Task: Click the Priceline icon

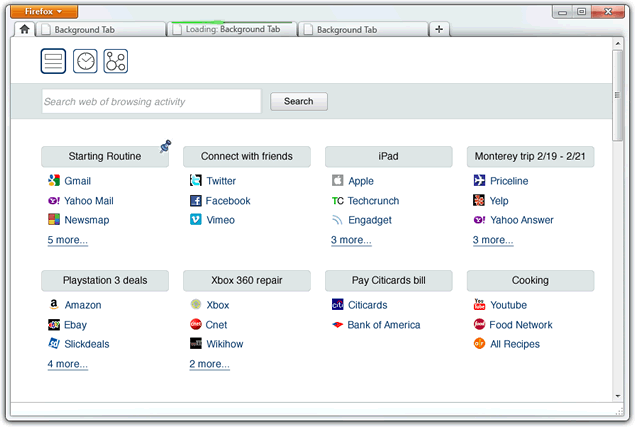Action: tap(480, 181)
